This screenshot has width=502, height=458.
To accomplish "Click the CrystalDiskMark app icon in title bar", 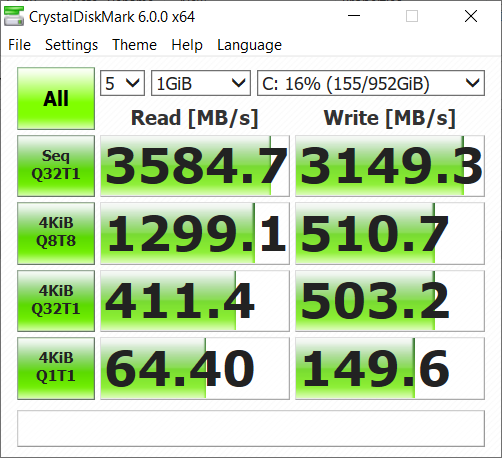I will pos(14,16).
